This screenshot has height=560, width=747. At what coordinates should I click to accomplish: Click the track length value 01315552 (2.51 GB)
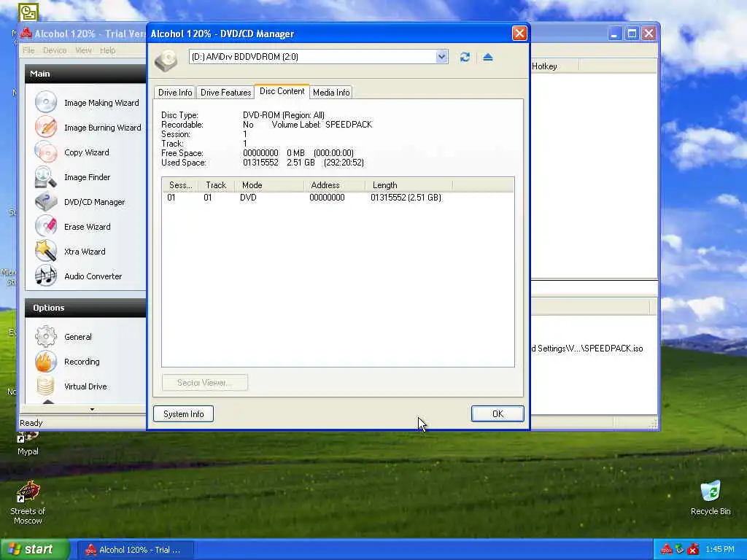(x=406, y=197)
